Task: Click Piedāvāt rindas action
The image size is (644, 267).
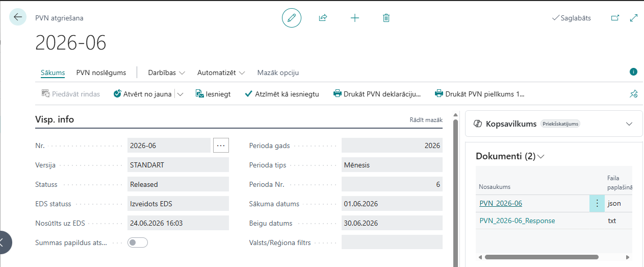Action: click(x=70, y=94)
